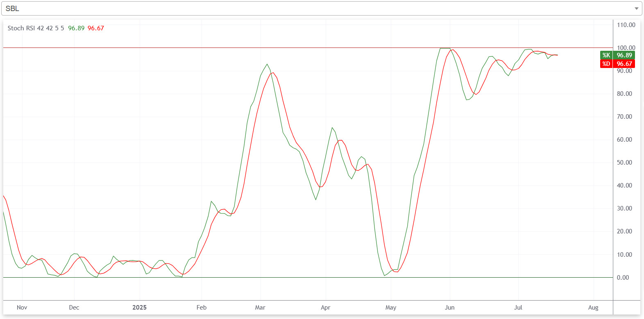Click the Apr time axis label

coord(326,308)
